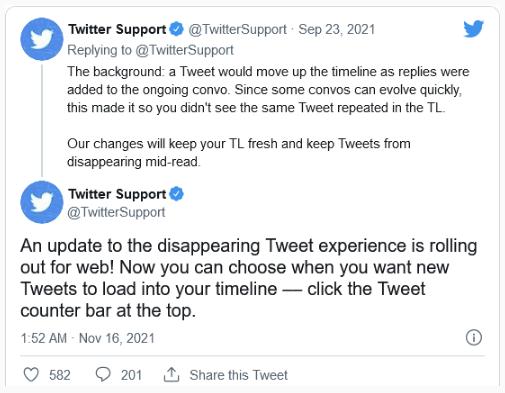Open the 1:52 AM · Nov 16, 2021 timestamp
The height and width of the screenshot is (393, 505).
[88, 338]
